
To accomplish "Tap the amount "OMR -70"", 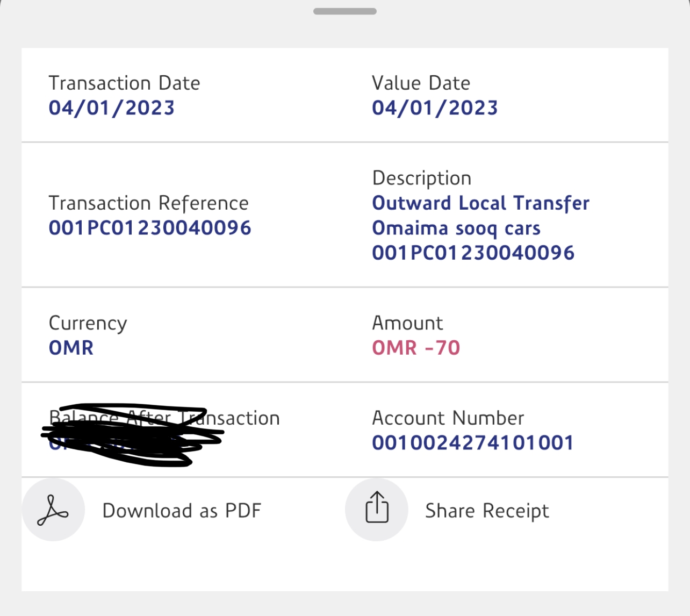I will click(x=416, y=348).
